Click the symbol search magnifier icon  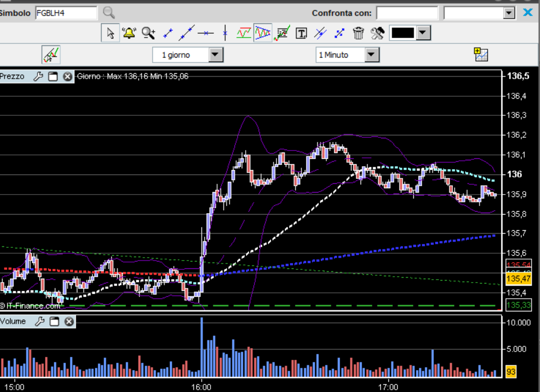(108, 13)
